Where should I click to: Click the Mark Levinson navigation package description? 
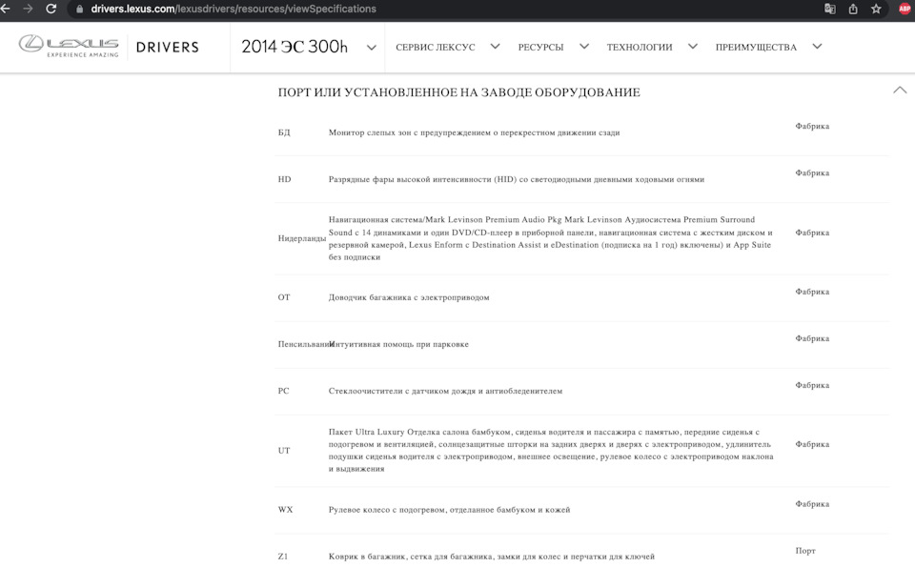[x=550, y=238]
